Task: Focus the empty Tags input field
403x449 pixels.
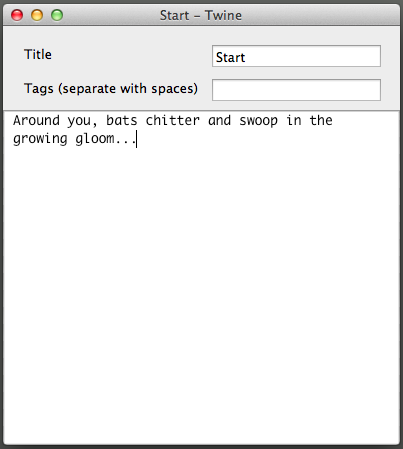Action: (x=296, y=90)
